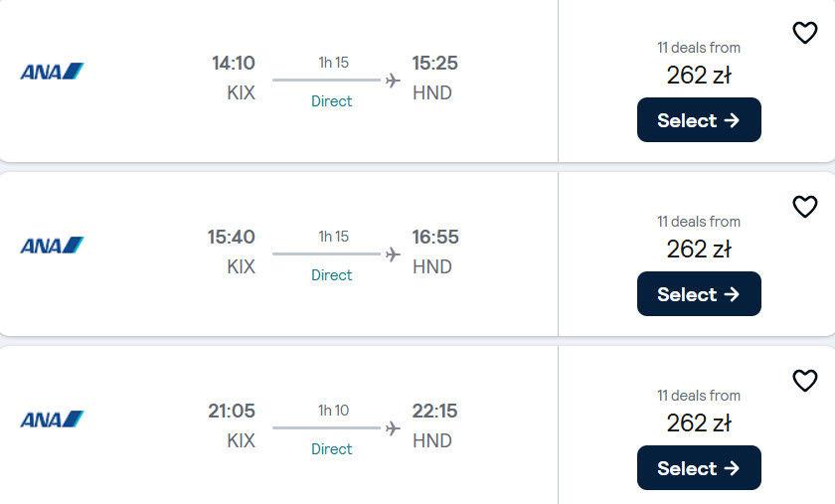The image size is (835, 504).
Task: Click HND airport code under 15:25
Action: (432, 93)
